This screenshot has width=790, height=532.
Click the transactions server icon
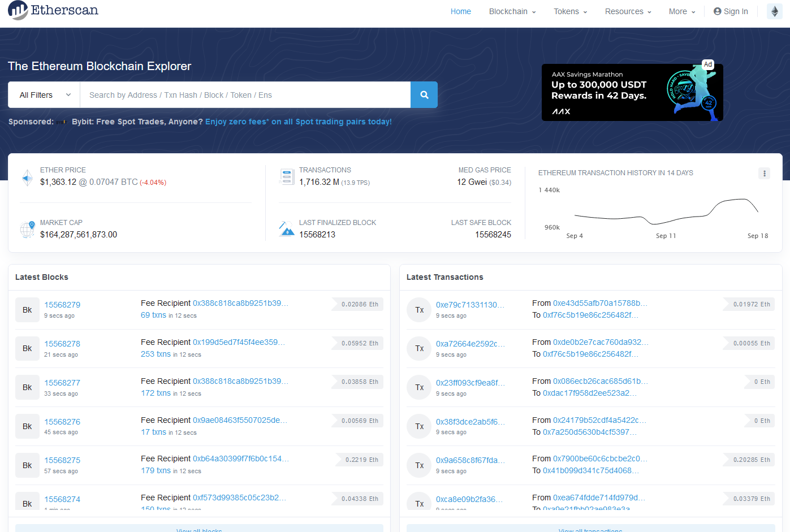287,177
